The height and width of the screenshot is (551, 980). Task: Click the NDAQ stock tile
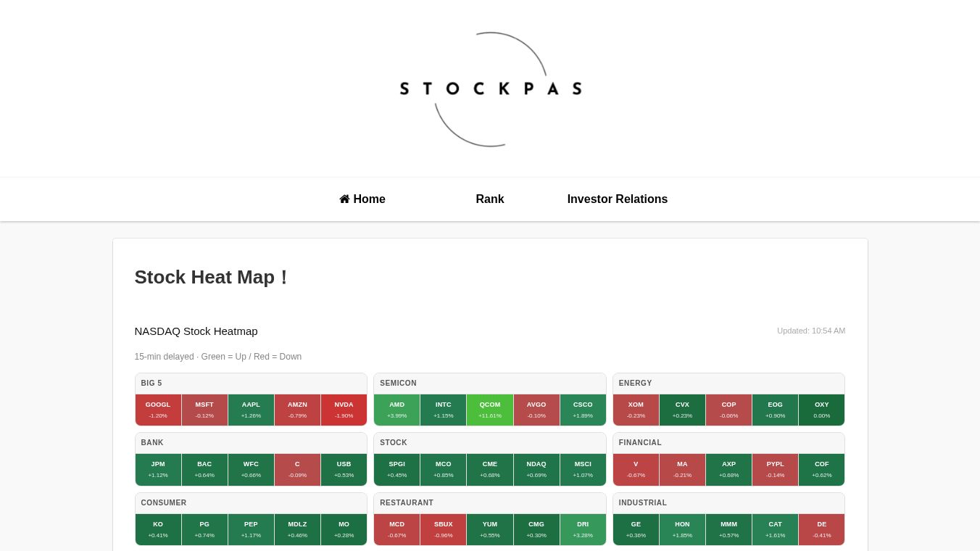536,470
